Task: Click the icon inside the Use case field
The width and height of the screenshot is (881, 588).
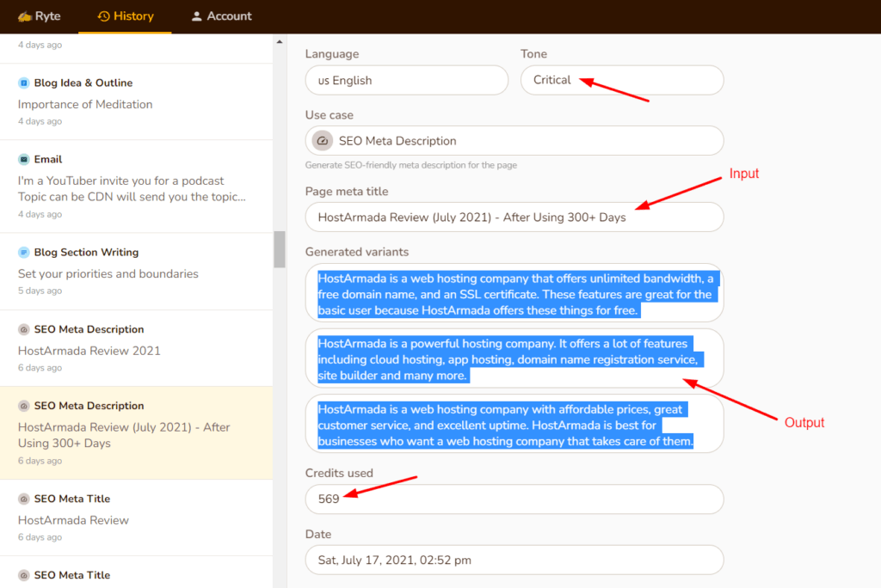Action: click(323, 140)
